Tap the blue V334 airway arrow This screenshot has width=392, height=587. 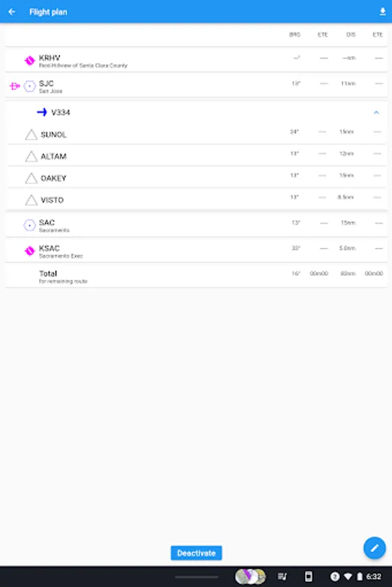(42, 112)
